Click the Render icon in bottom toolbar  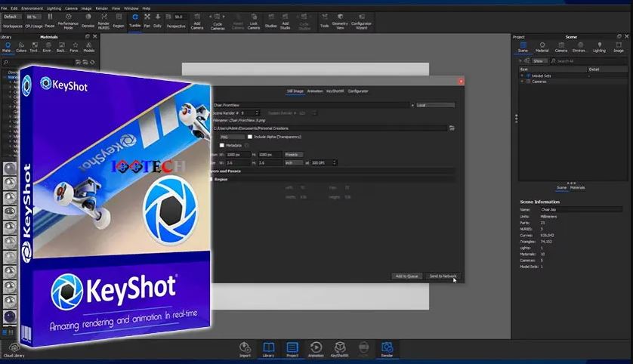point(387,350)
